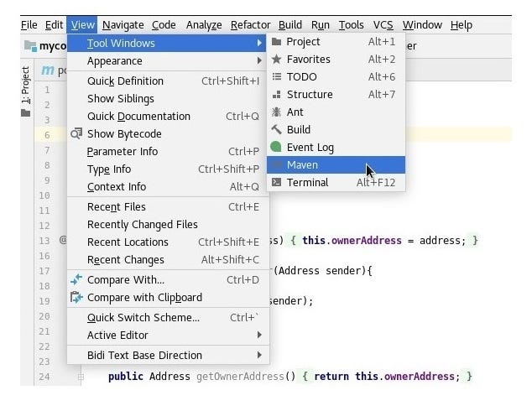Image resolution: width=532 pixels, height=406 pixels.
Task: Choose Recent Changes menu entry
Action: (168, 260)
